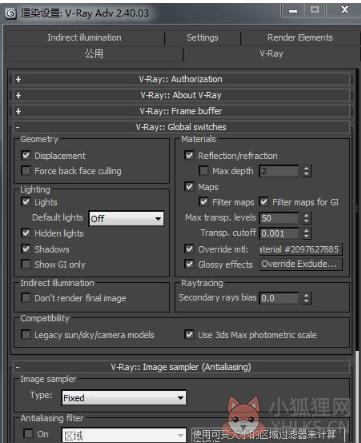This screenshot has width=361, height=443.
Task: Disable the Shadows checkbox
Action: pyautogui.click(x=26, y=249)
